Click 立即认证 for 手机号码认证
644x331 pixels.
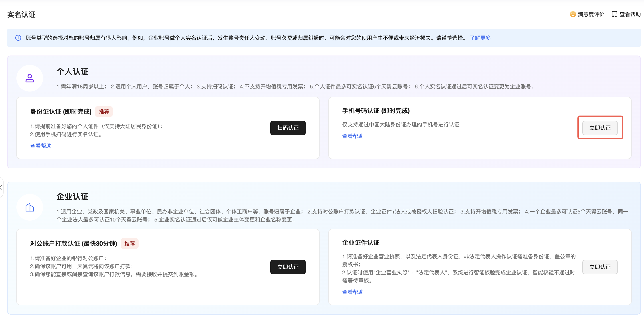coord(600,128)
